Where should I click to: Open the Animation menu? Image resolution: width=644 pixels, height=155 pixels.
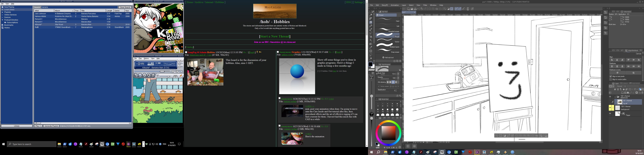click(x=395, y=5)
